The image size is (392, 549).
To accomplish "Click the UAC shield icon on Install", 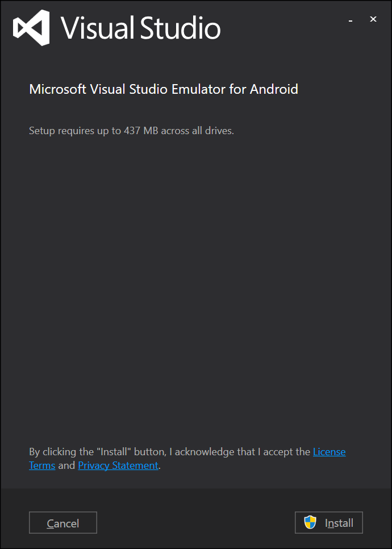I will [x=310, y=522].
